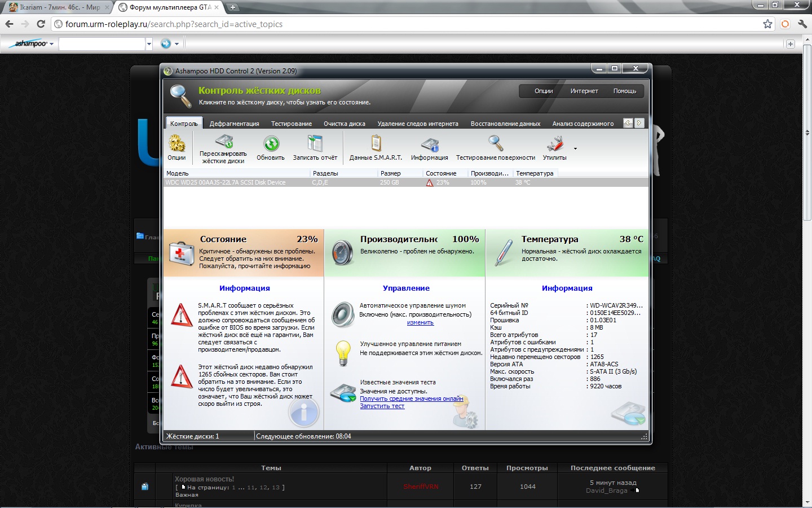Switch to the Defragmentation tab

click(234, 124)
